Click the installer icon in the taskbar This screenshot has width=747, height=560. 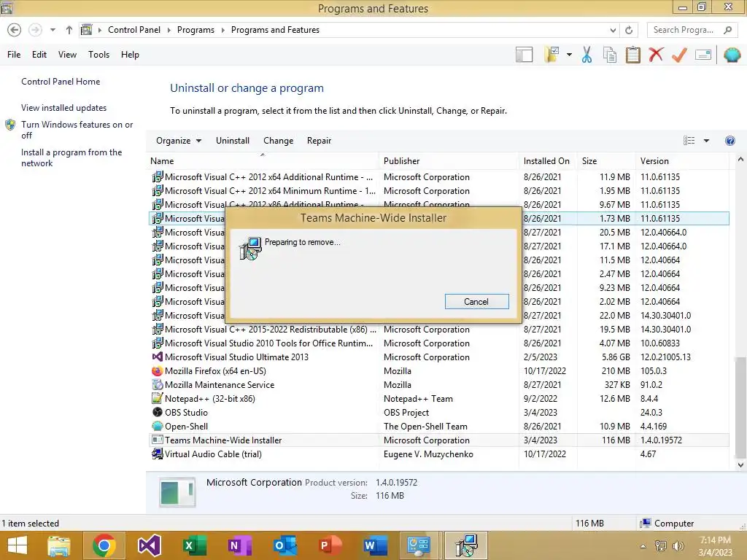(x=466, y=545)
